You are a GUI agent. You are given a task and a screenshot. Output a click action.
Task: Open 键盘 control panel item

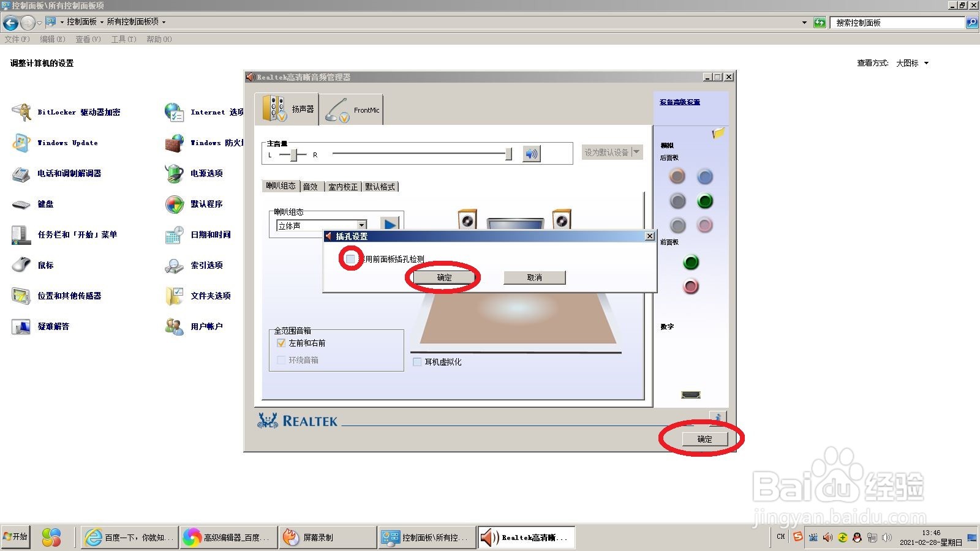(x=32, y=204)
